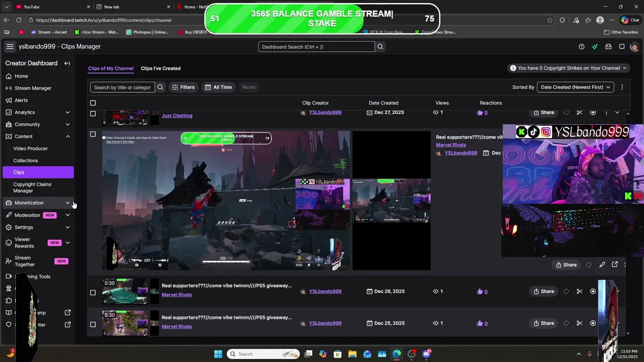Click the circled plus icon on Dec 27 row
The width and height of the screenshot is (644, 362).
pos(593,113)
